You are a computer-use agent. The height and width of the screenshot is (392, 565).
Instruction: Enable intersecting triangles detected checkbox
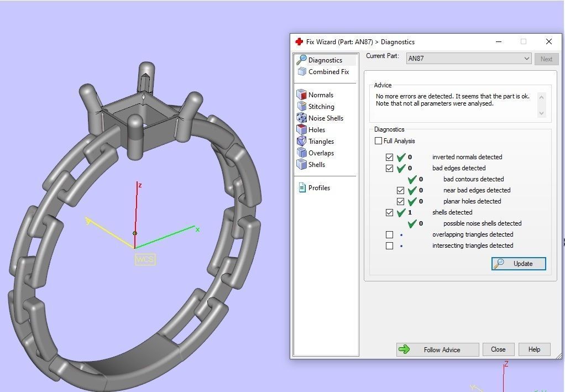pyautogui.click(x=389, y=245)
